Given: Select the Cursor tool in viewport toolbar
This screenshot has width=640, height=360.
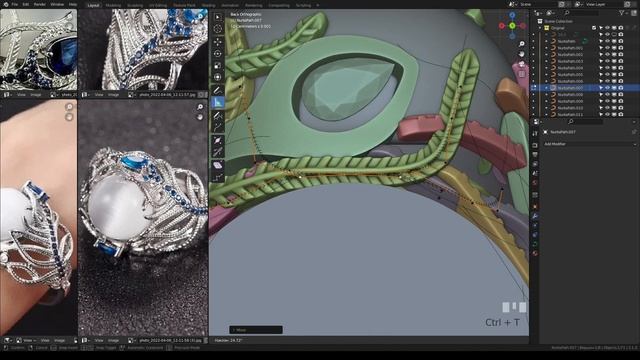Looking at the screenshot, I should pos(218,29).
